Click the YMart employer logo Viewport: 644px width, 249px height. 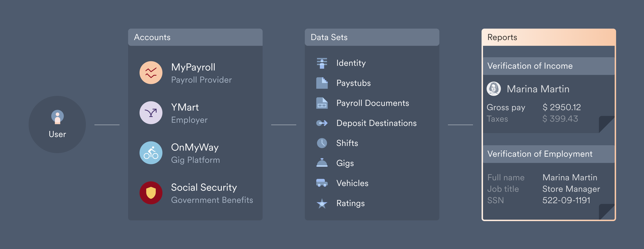(x=151, y=113)
